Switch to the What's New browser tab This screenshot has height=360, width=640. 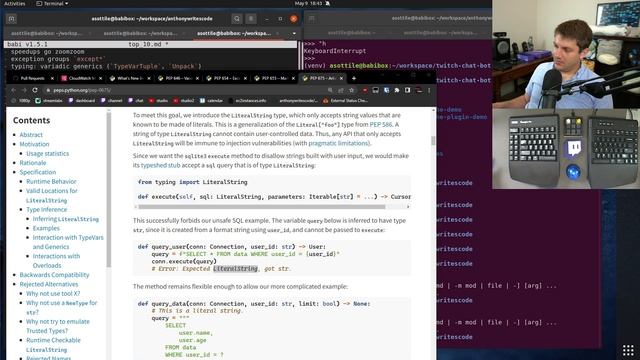(130, 78)
